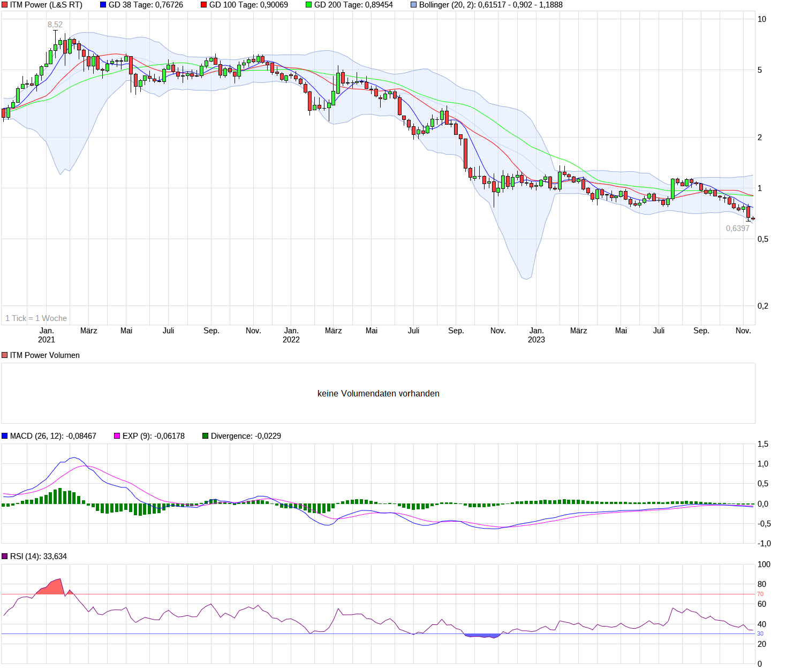Click the '2023' year label on the time axis
Image resolution: width=786 pixels, height=672 pixels.
click(x=536, y=340)
